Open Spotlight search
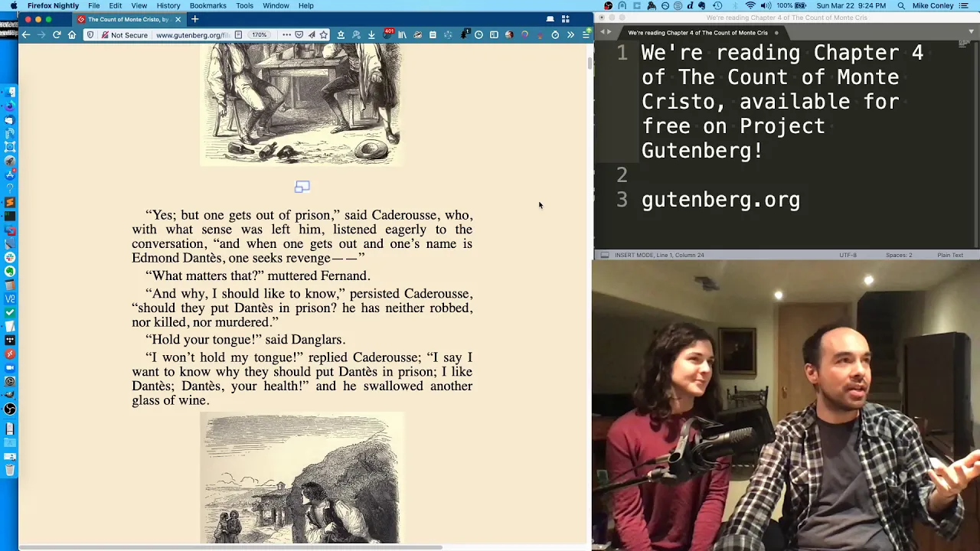The height and width of the screenshot is (551, 980). pyautogui.click(x=901, y=5)
